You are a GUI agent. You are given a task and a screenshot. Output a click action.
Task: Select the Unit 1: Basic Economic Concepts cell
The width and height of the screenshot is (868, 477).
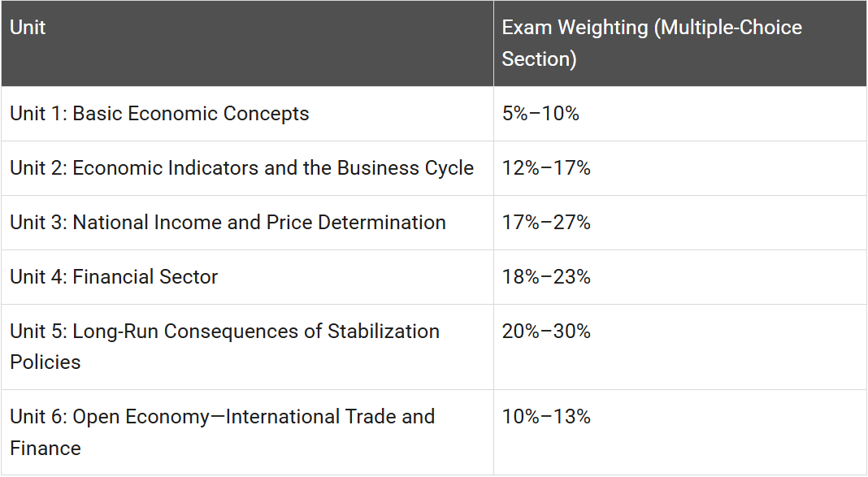click(x=247, y=114)
